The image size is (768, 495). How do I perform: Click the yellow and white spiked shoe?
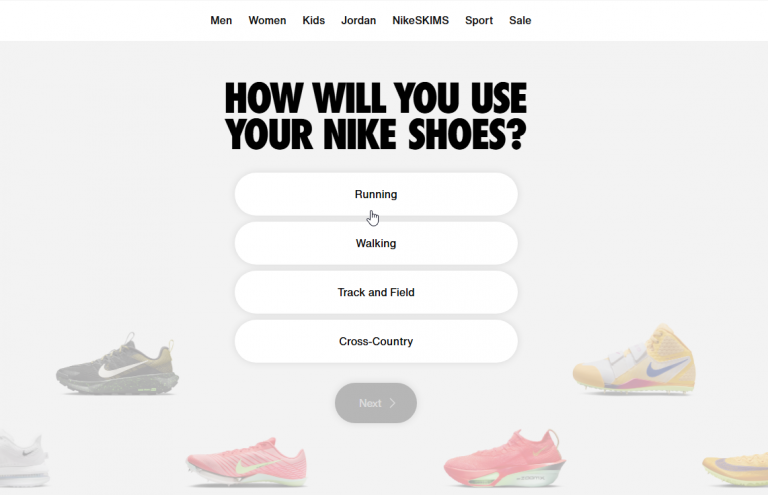(x=634, y=359)
